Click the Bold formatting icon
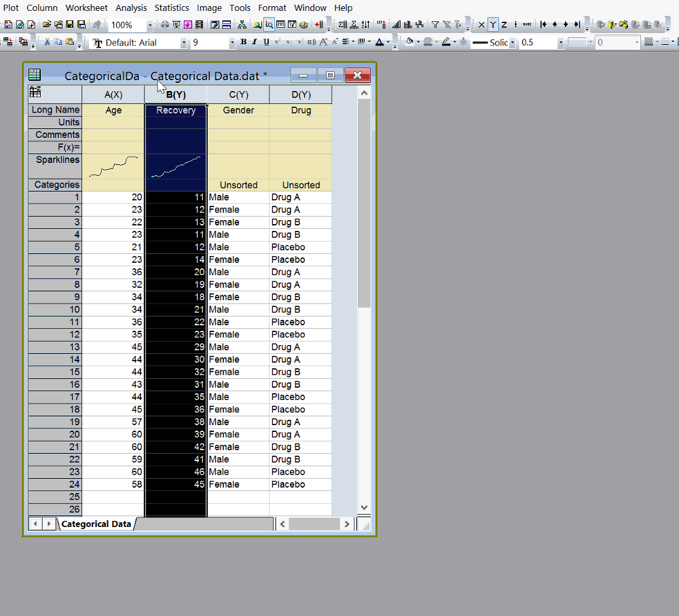Image resolution: width=679 pixels, height=616 pixels. pyautogui.click(x=243, y=42)
